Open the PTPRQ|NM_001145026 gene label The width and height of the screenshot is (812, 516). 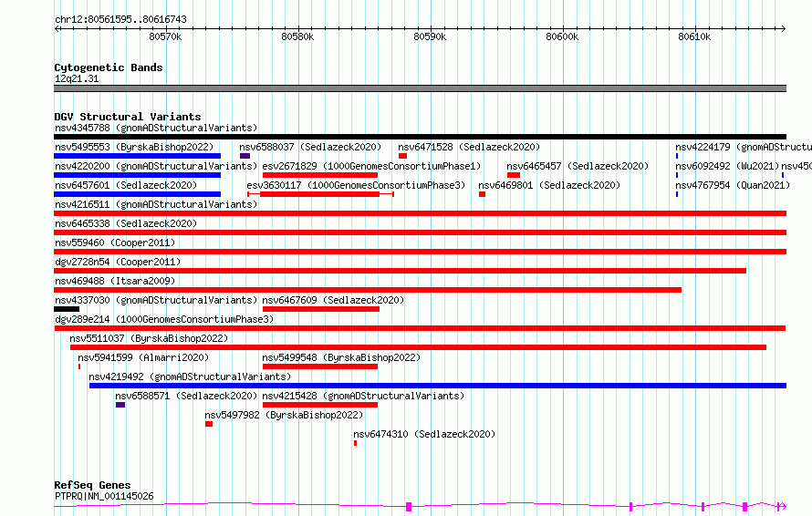(104, 496)
